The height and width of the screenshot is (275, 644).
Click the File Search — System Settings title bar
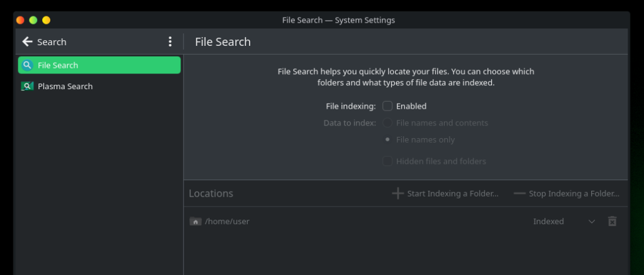[x=338, y=20]
